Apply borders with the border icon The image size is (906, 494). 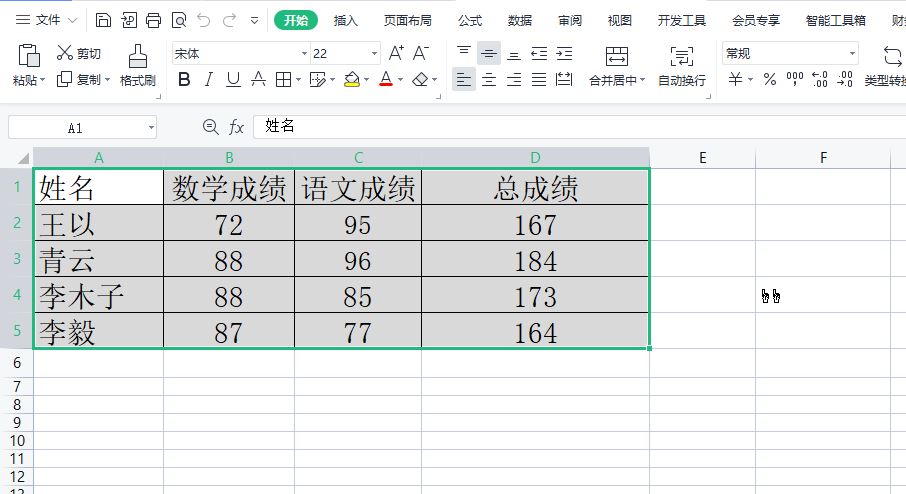pyautogui.click(x=283, y=79)
